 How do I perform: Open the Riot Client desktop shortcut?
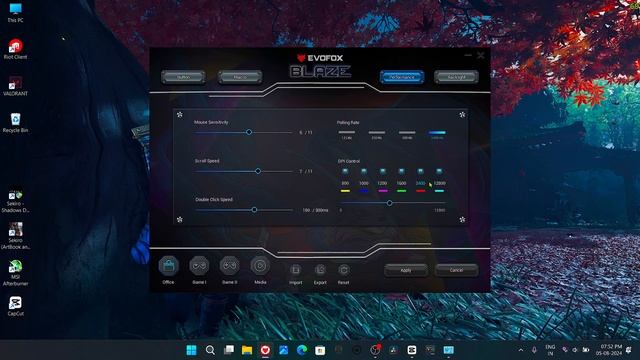[16, 49]
